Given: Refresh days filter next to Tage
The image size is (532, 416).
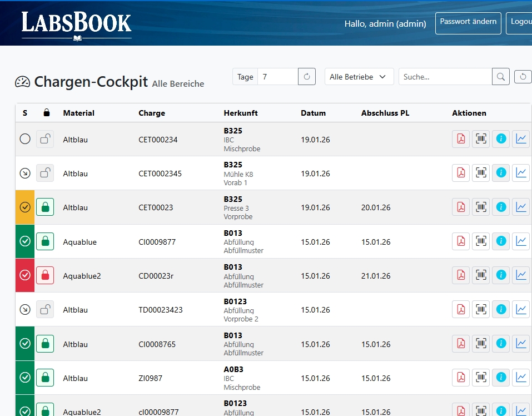Looking at the screenshot, I should [x=307, y=77].
